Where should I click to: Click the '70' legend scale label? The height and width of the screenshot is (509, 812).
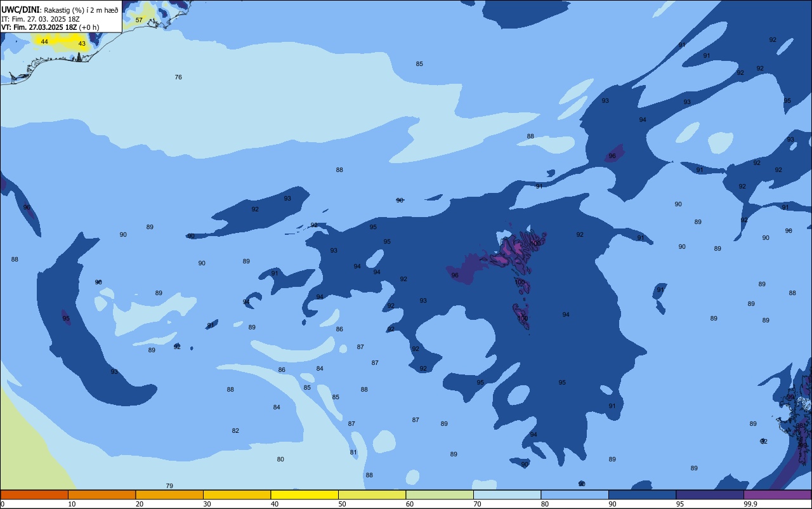(x=477, y=504)
